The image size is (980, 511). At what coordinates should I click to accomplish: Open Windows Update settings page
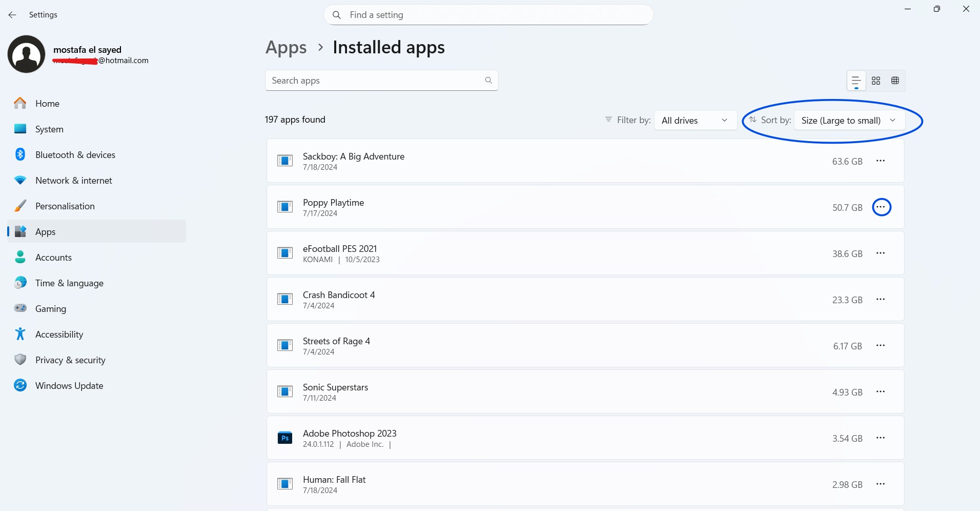click(x=69, y=386)
